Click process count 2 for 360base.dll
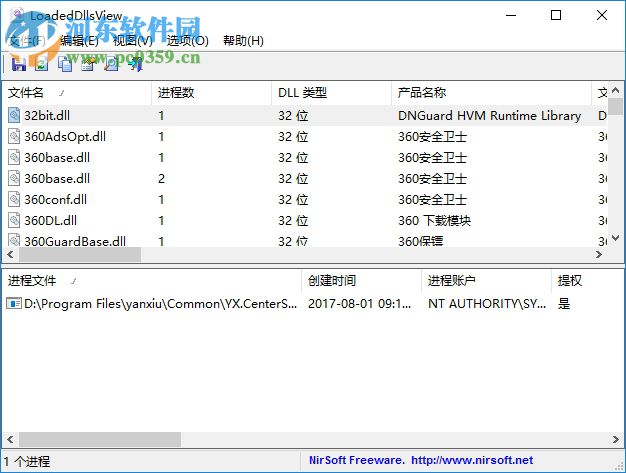 (x=161, y=178)
